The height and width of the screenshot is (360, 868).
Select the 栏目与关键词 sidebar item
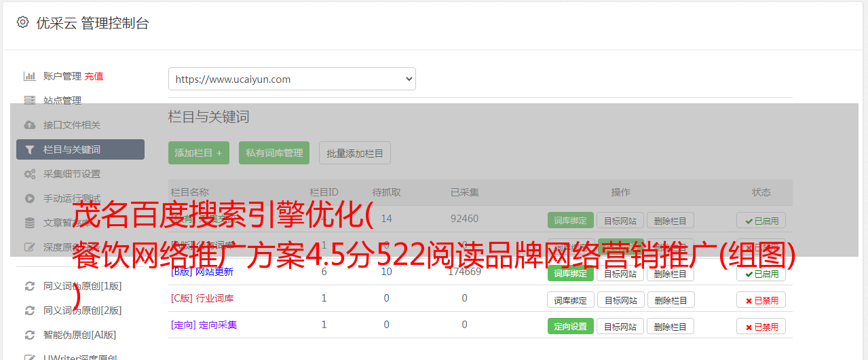tap(80, 149)
